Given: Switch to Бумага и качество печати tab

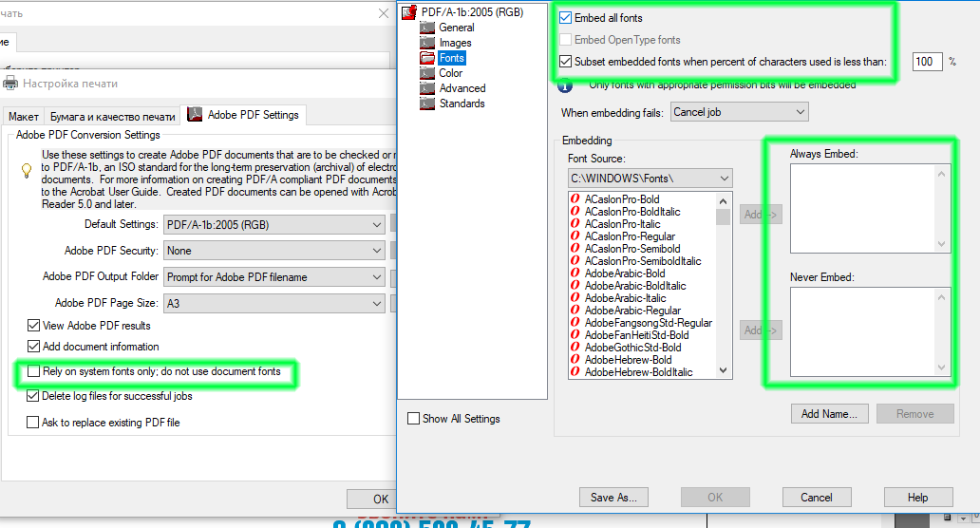Looking at the screenshot, I should (x=112, y=116).
